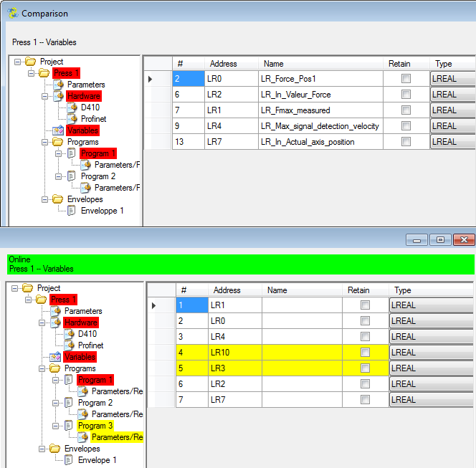Open Type LREAL dropdown for LR_Fmax_measured
The image size is (476, 468).
452,110
